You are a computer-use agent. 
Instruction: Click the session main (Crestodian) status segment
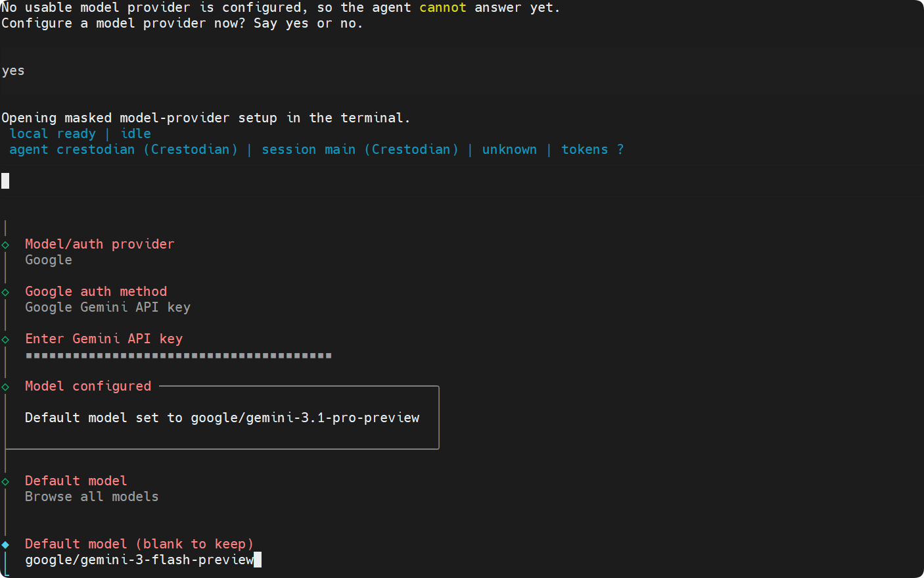360,149
